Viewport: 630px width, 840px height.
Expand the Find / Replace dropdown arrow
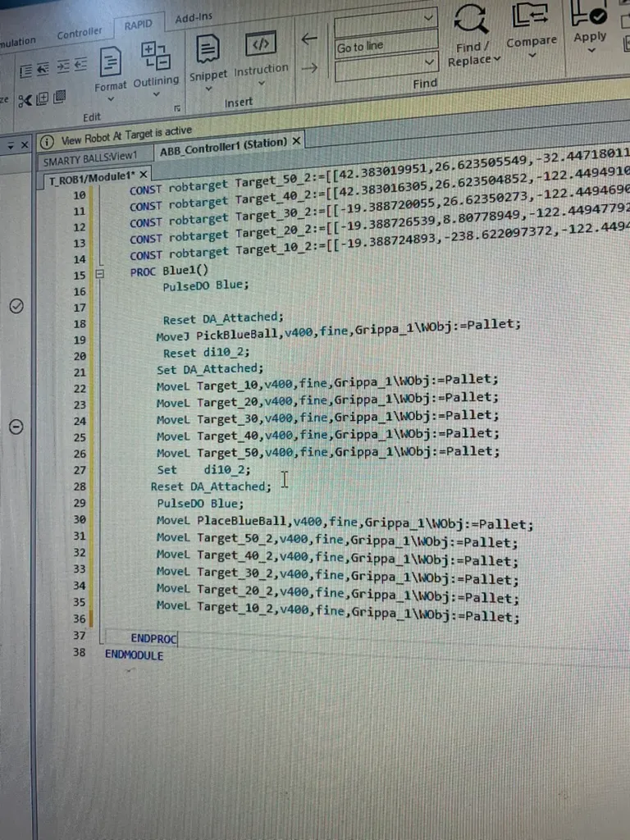pyautogui.click(x=496, y=58)
